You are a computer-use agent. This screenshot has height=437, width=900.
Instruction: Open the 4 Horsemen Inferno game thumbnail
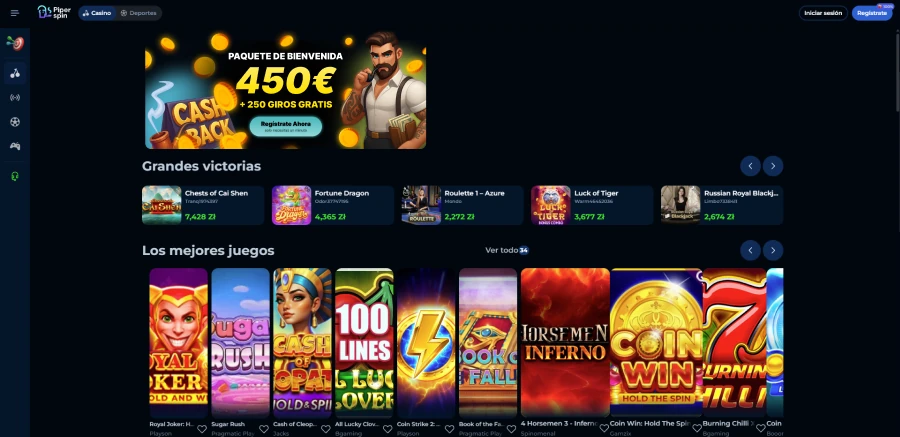(565, 342)
